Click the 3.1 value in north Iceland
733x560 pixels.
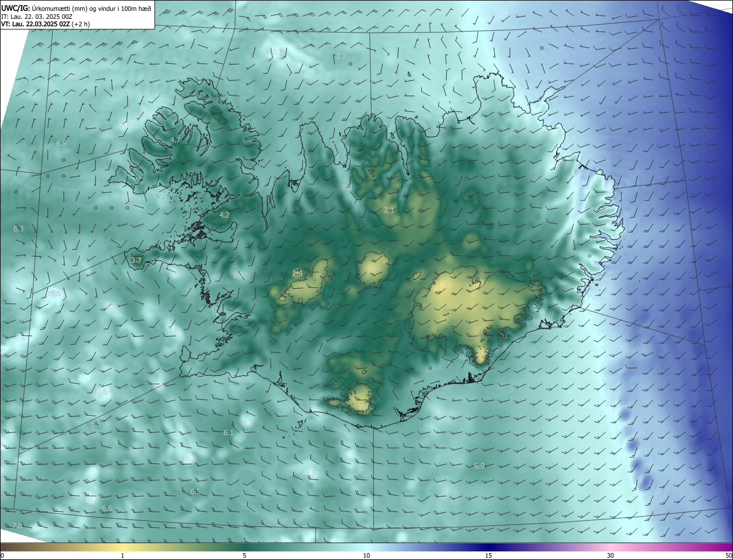coord(389,210)
